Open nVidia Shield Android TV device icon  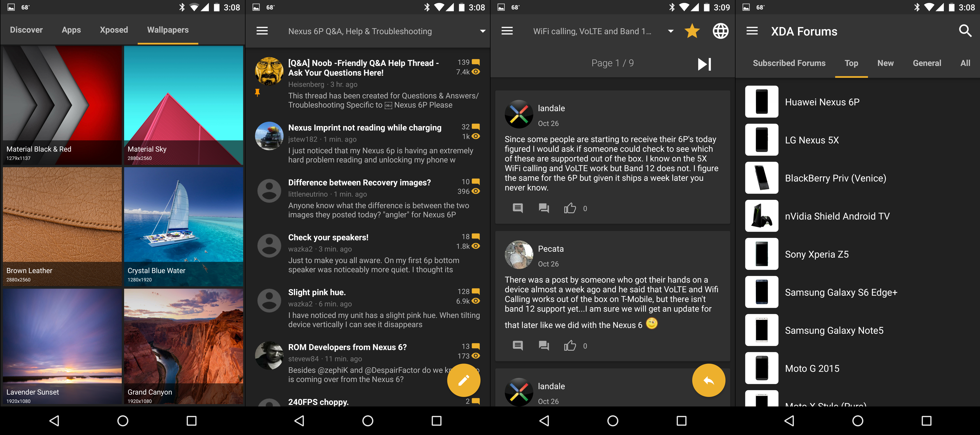tap(762, 216)
